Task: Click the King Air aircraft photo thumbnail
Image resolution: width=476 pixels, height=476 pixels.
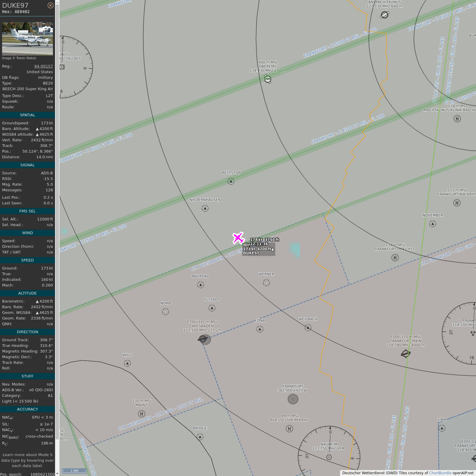Action: click(x=27, y=39)
